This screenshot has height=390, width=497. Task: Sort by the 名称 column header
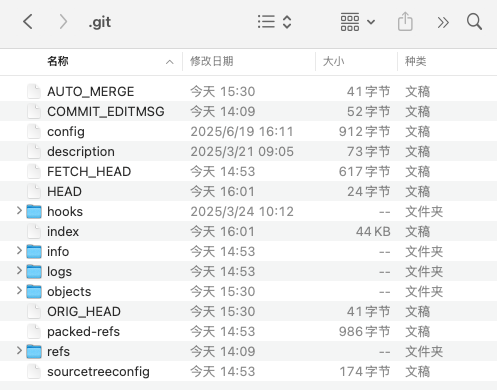coord(58,61)
